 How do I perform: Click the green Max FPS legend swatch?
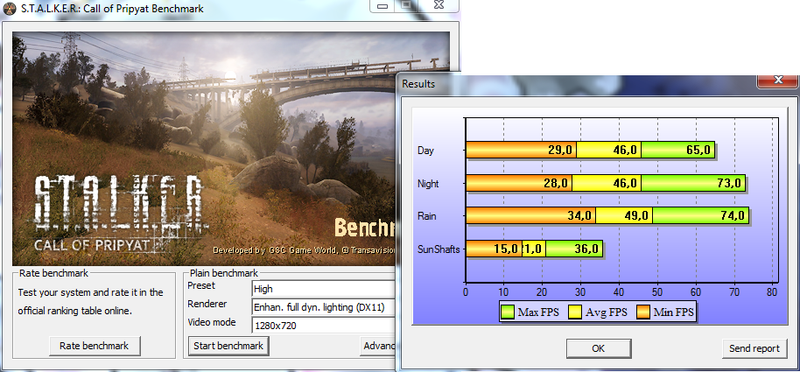pos(508,312)
